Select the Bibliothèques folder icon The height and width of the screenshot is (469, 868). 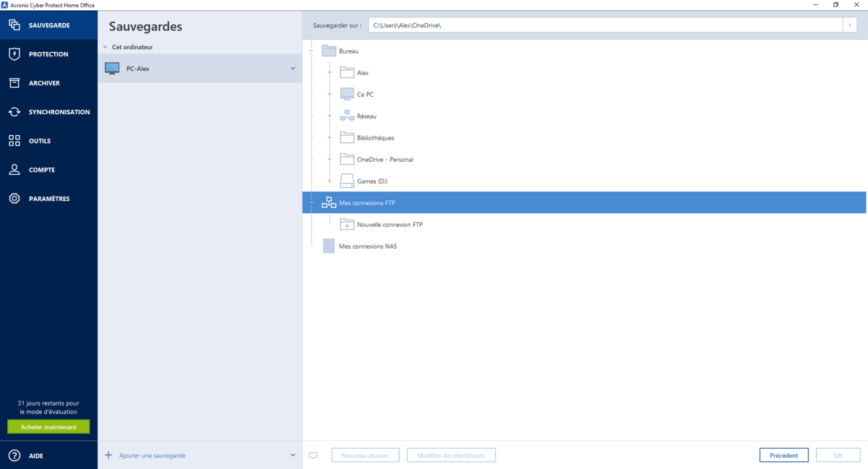(x=347, y=137)
